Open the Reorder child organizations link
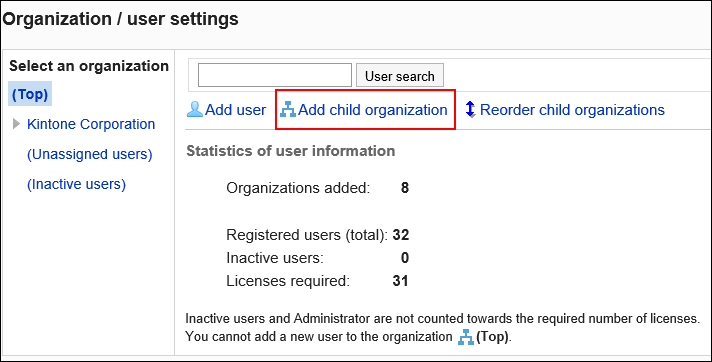This screenshot has width=712, height=362. tap(572, 110)
